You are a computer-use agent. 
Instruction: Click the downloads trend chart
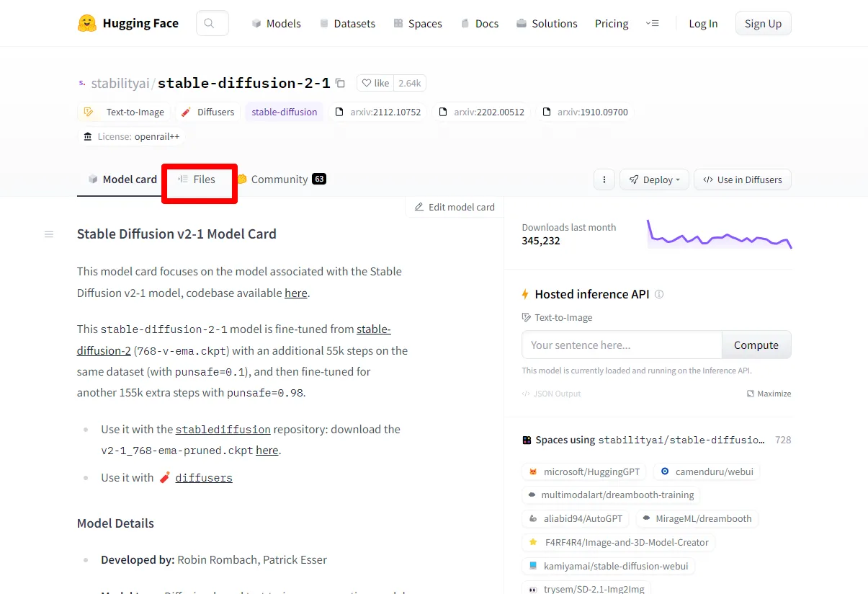[719, 235]
